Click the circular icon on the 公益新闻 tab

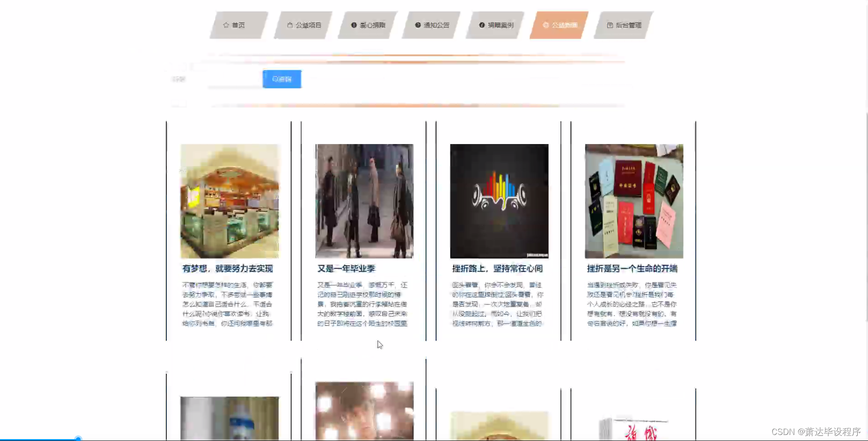[x=545, y=25]
